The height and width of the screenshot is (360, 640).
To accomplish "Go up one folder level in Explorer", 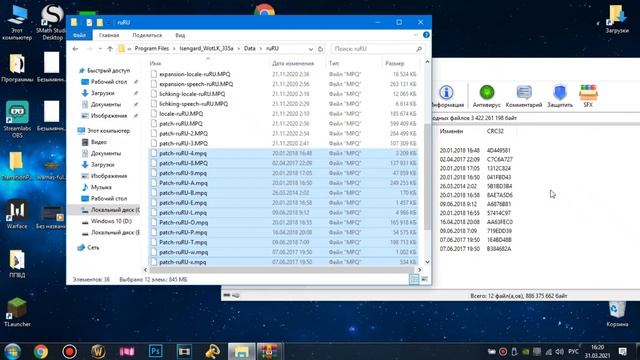I will [110, 49].
